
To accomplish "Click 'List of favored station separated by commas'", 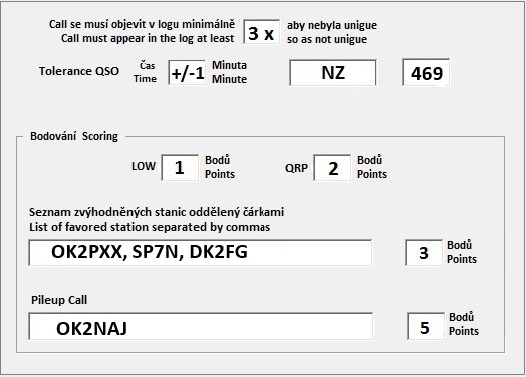I will point(150,227).
